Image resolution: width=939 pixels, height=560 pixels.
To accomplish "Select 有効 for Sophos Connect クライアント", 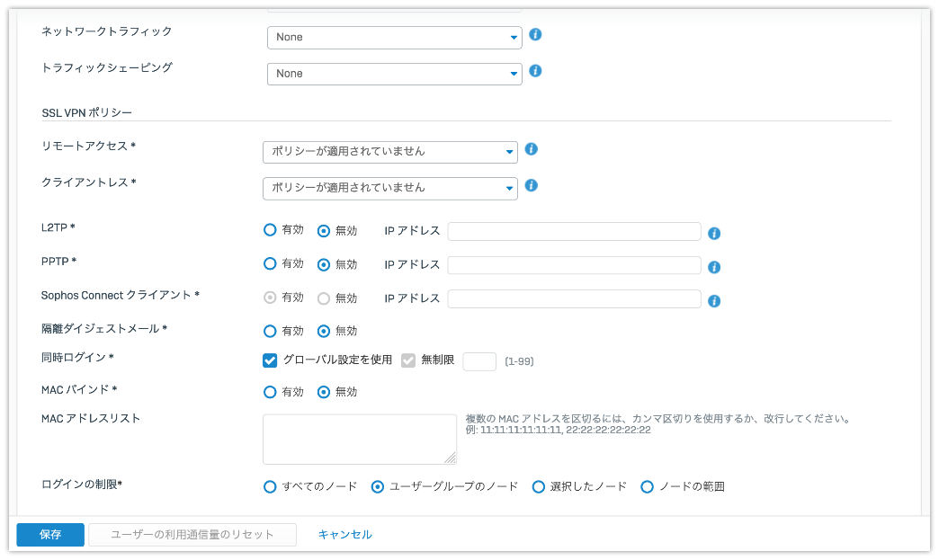I will [x=270, y=298].
